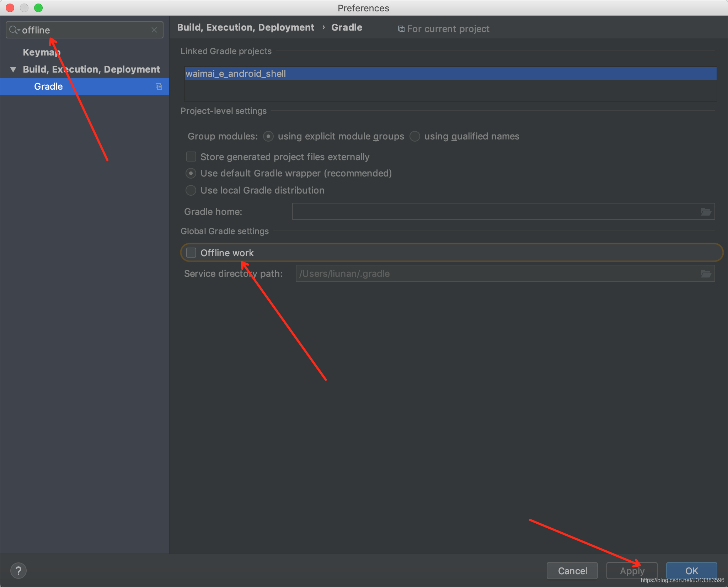
Task: Choose Use local Gradle distribution
Action: coord(191,190)
